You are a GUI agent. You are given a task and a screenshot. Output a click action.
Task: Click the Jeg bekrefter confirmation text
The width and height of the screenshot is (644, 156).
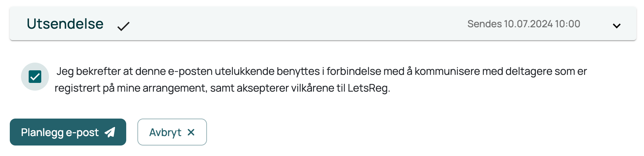(321, 79)
